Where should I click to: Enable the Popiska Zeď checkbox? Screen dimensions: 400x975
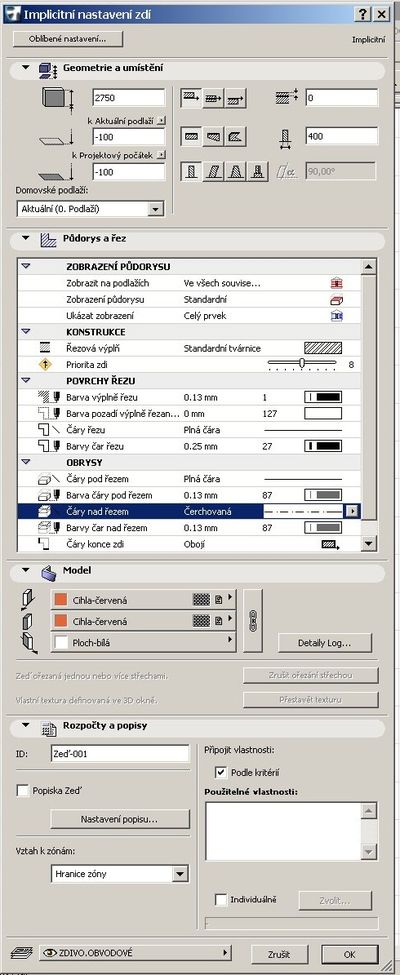pos(23,790)
